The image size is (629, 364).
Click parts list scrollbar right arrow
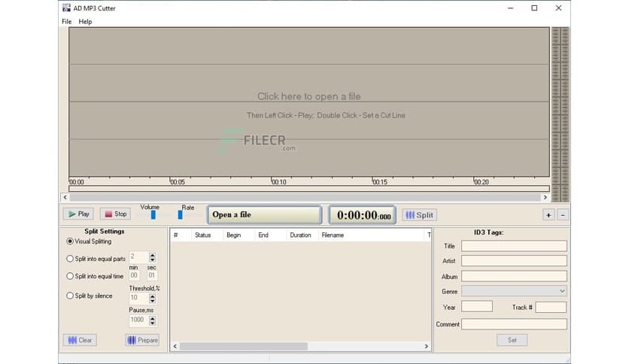tap(427, 346)
